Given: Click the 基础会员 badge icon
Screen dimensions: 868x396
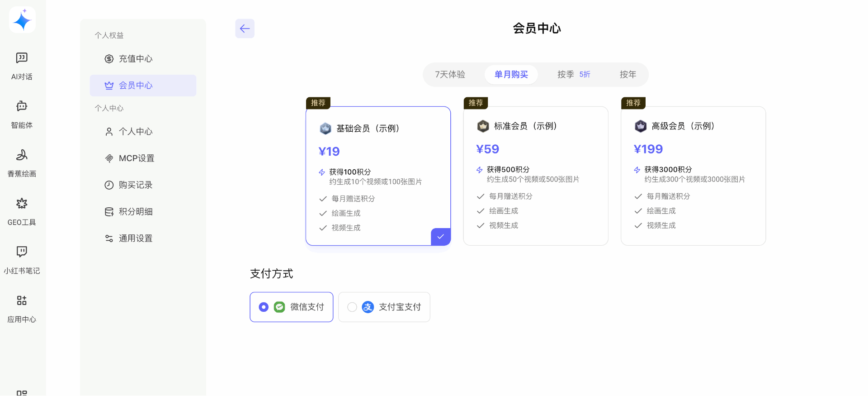Looking at the screenshot, I should coord(325,129).
